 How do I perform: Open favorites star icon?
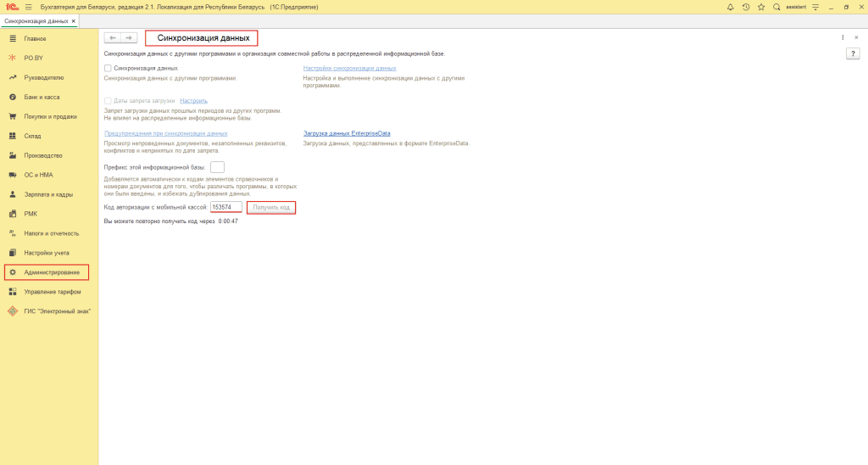point(761,7)
